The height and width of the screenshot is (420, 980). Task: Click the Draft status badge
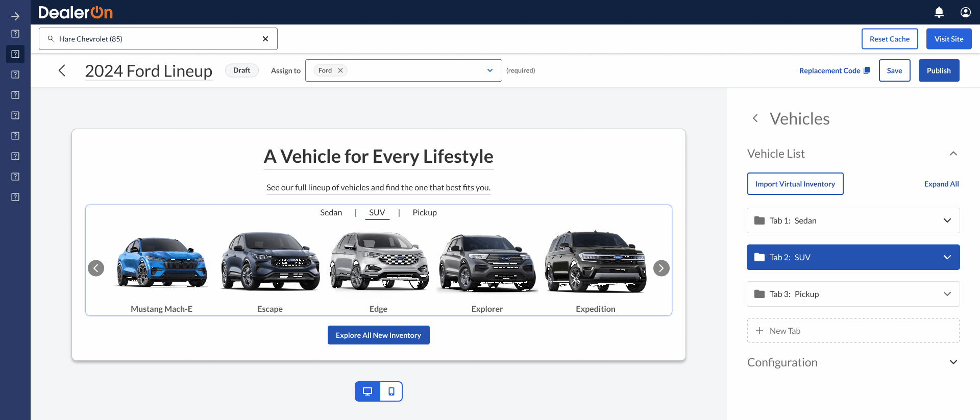click(242, 70)
